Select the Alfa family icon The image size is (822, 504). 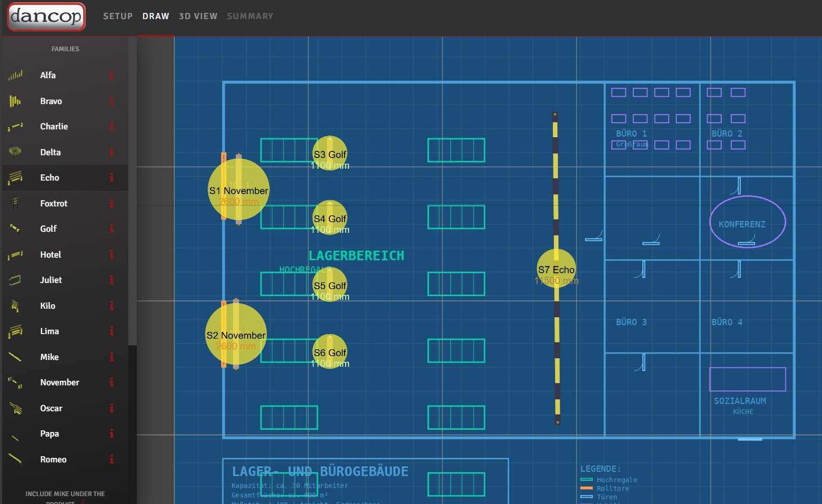15,75
